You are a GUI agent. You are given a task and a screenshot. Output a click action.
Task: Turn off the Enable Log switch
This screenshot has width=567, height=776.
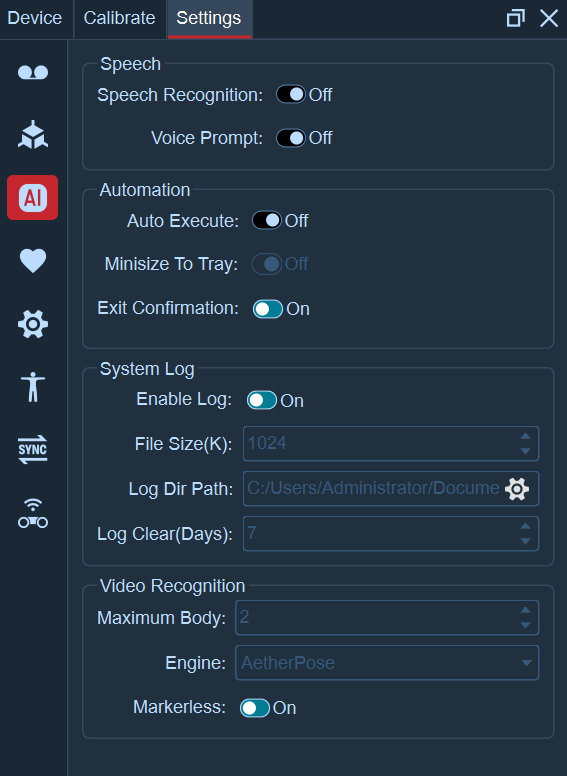click(262, 400)
